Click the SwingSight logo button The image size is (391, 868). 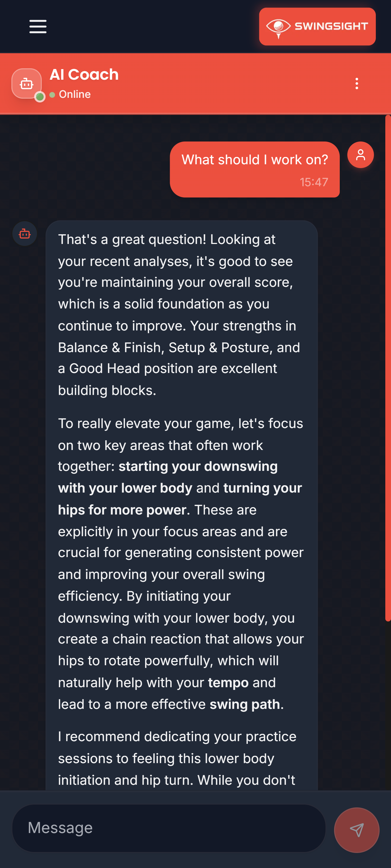coord(317,27)
